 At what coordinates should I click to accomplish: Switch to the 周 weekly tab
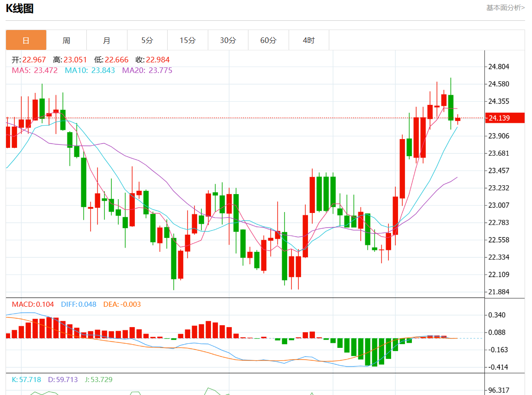coord(66,40)
